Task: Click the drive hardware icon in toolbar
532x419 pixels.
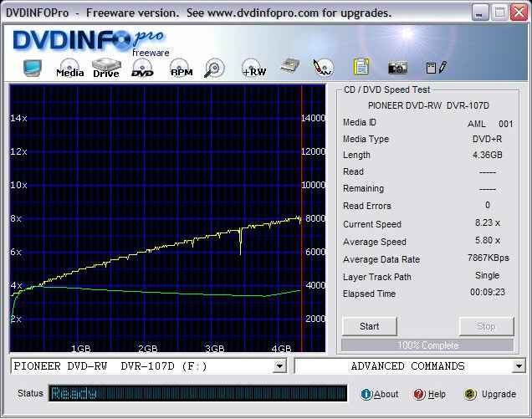Action: pyautogui.click(x=290, y=66)
